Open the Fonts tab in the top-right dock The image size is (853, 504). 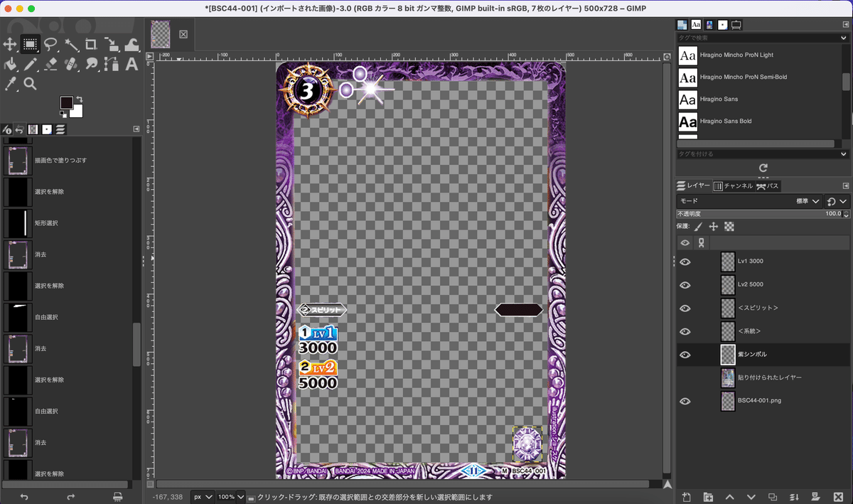[695, 24]
